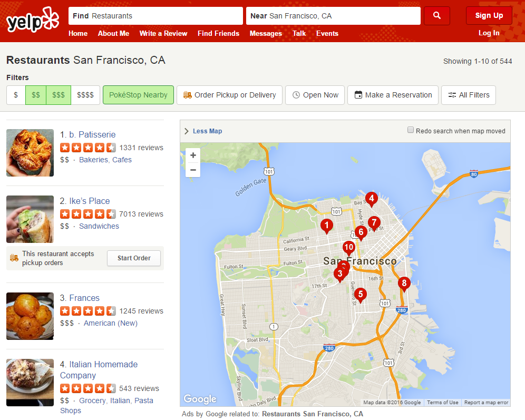Open About Me in navigation
This screenshot has width=525, height=420.
tap(113, 34)
